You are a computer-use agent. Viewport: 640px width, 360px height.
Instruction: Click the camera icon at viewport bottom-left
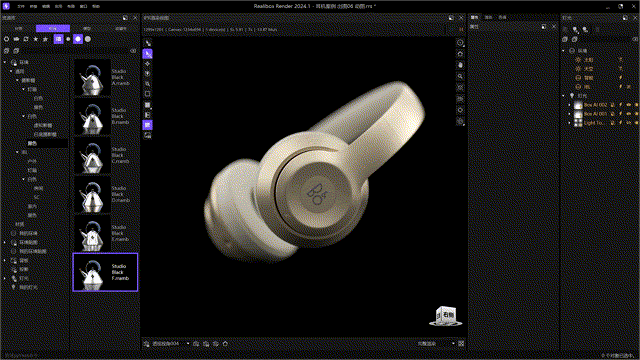pos(147,344)
